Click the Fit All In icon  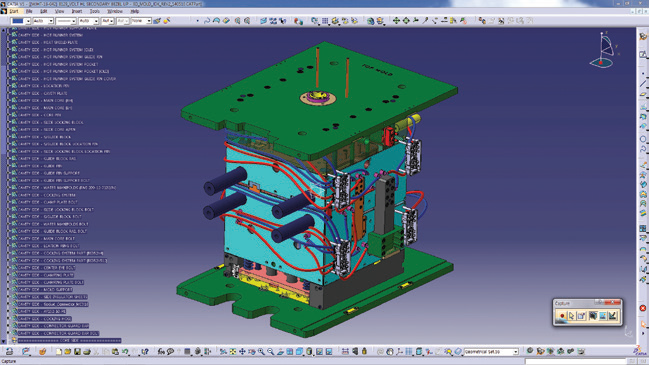pyautogui.click(x=233, y=352)
